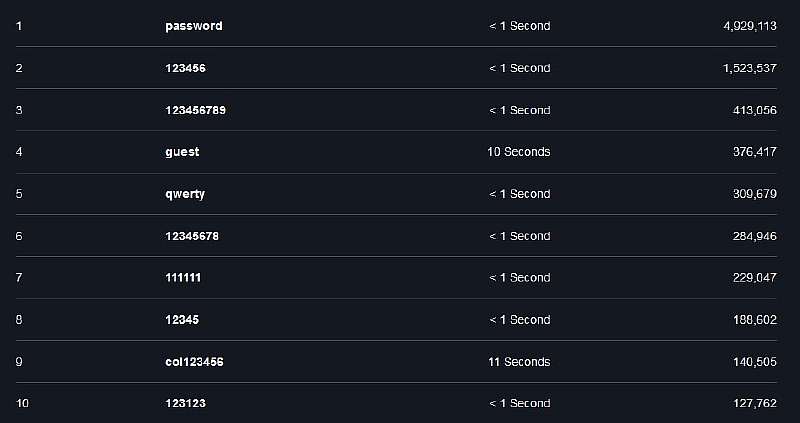800x423 pixels.
Task: Select the 123123 password entry
Action: (186, 403)
